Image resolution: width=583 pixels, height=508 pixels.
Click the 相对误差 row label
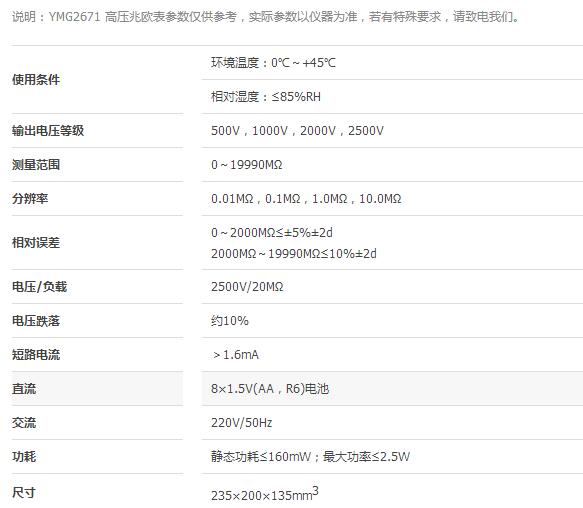pyautogui.click(x=36, y=242)
